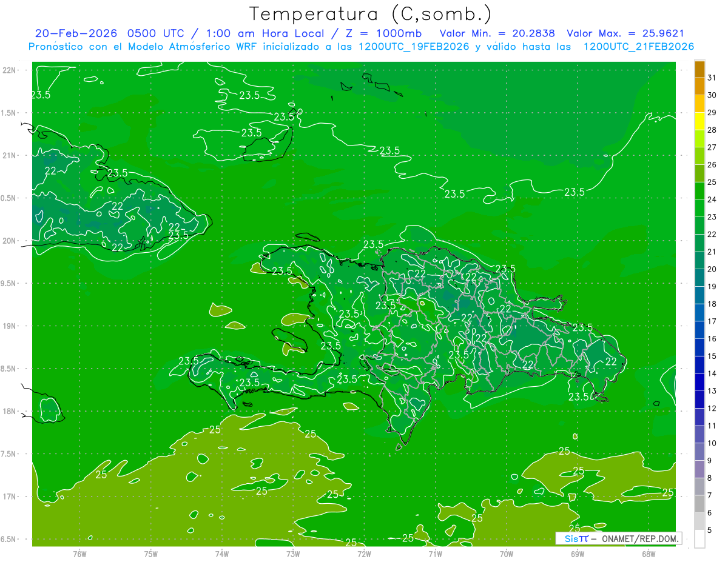The image size is (728, 562).
Task: Click the '9' value on the color scale
Action: 710,461
